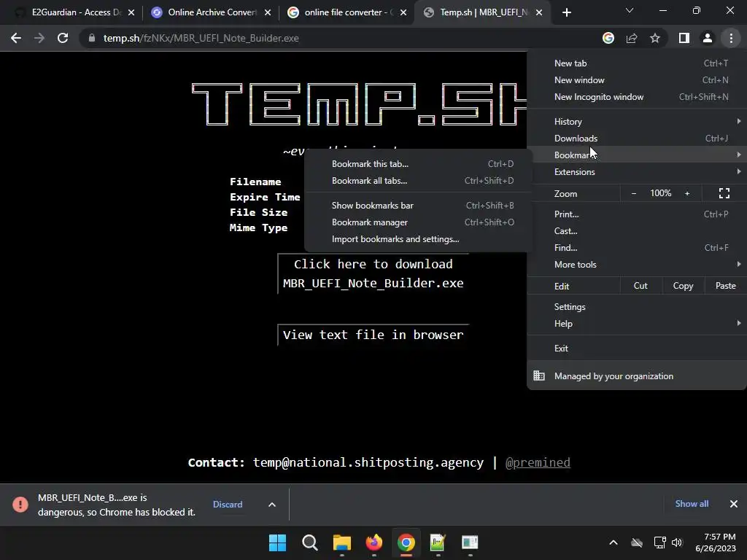Viewport: 747px width, 560px height.
Task: Share this page via share icon
Action: [x=632, y=38]
